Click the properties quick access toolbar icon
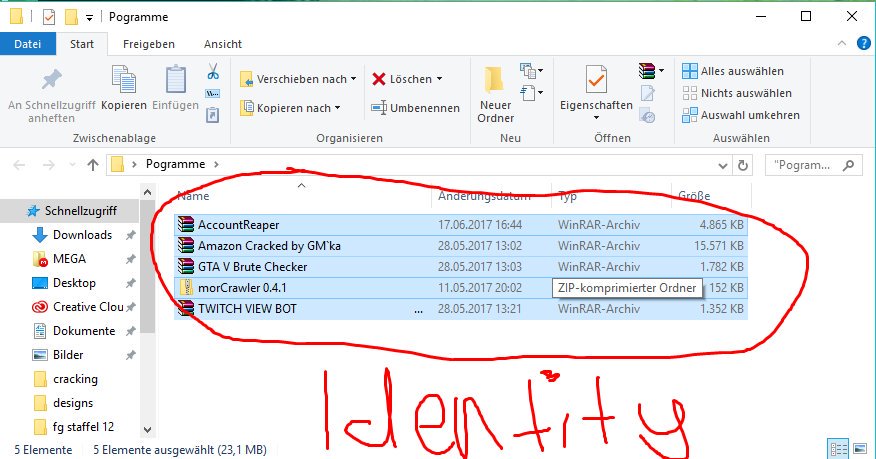 coord(49,18)
